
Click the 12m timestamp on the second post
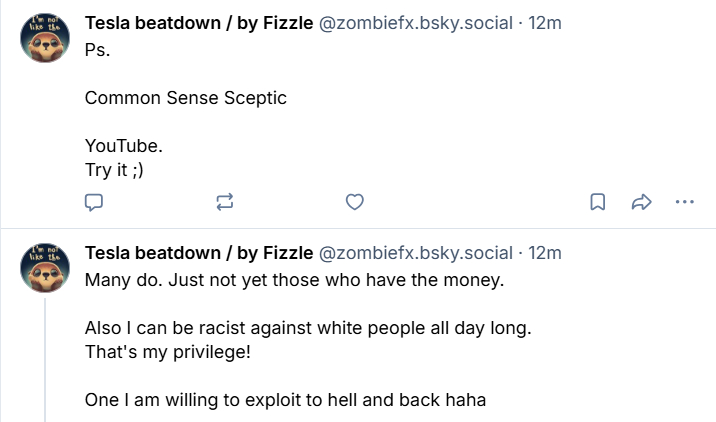pyautogui.click(x=545, y=251)
